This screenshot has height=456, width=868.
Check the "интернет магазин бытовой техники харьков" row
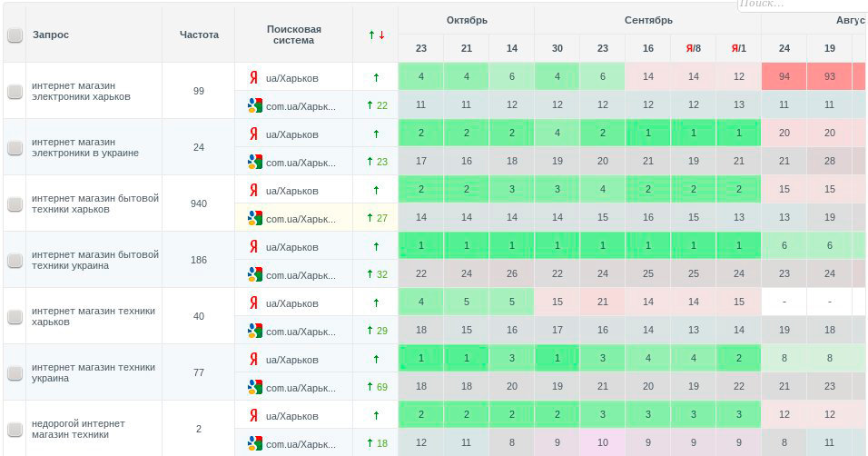coord(15,204)
